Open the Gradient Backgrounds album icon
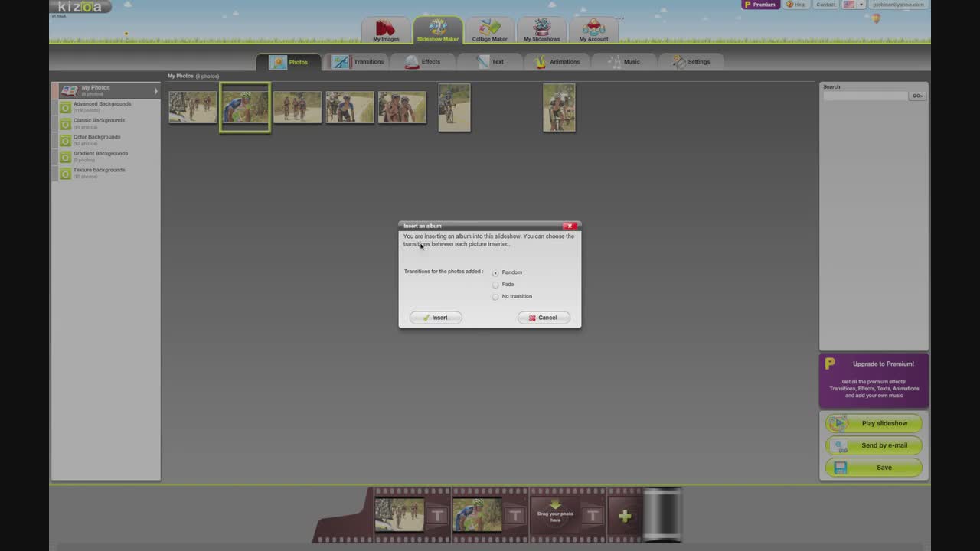The width and height of the screenshot is (980, 551). pos(65,157)
